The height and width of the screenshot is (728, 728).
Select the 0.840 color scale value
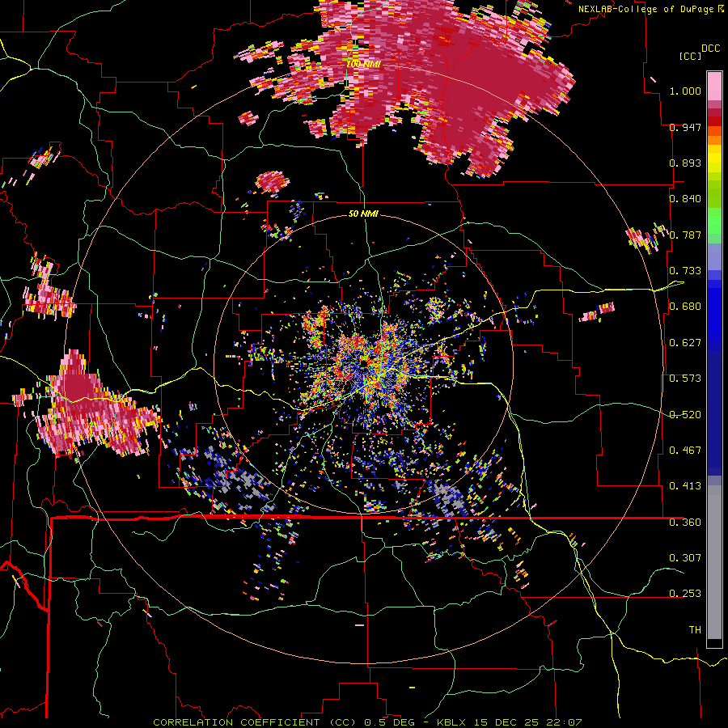click(x=685, y=199)
